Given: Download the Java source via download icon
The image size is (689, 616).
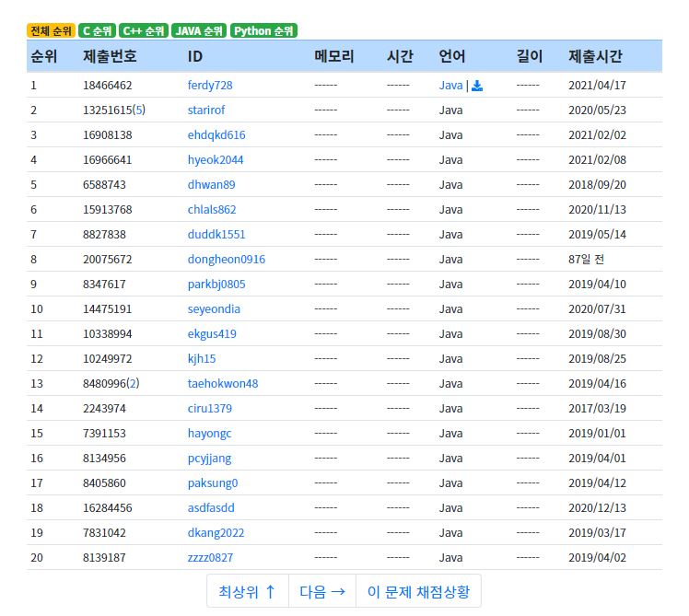Looking at the screenshot, I should (477, 86).
